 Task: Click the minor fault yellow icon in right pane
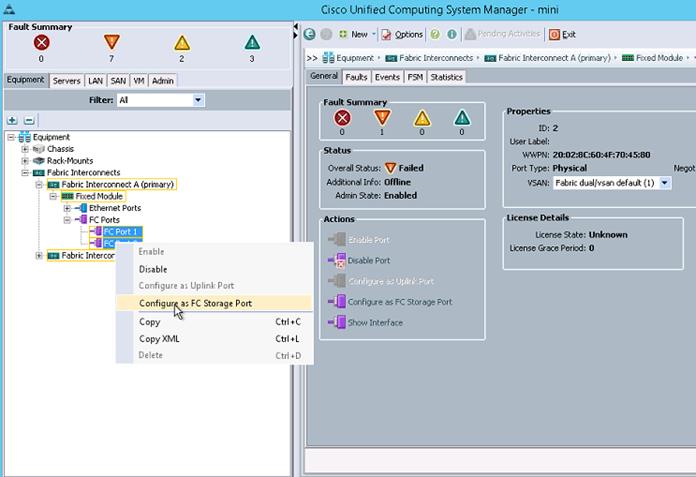(422, 118)
